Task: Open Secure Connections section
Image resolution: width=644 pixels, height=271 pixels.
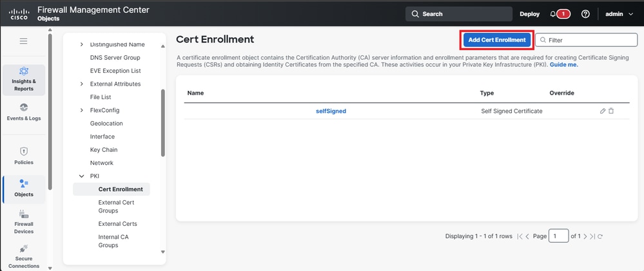Action: 24,256
